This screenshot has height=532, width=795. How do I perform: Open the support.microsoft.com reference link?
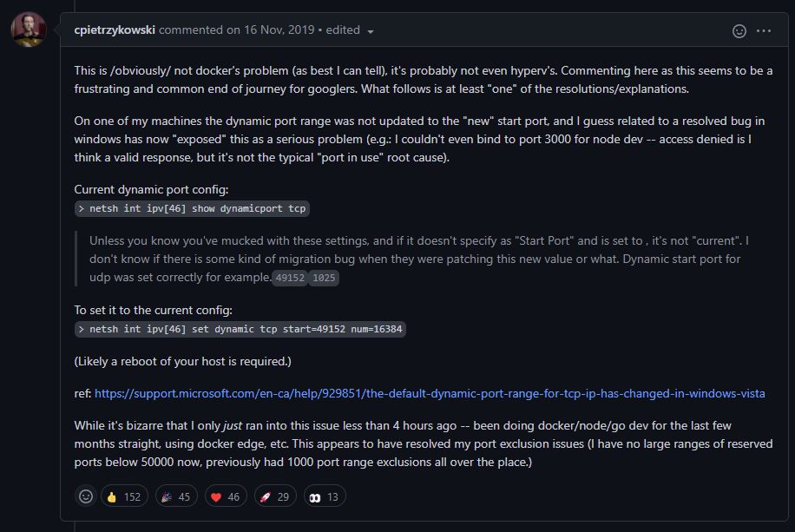click(x=430, y=393)
